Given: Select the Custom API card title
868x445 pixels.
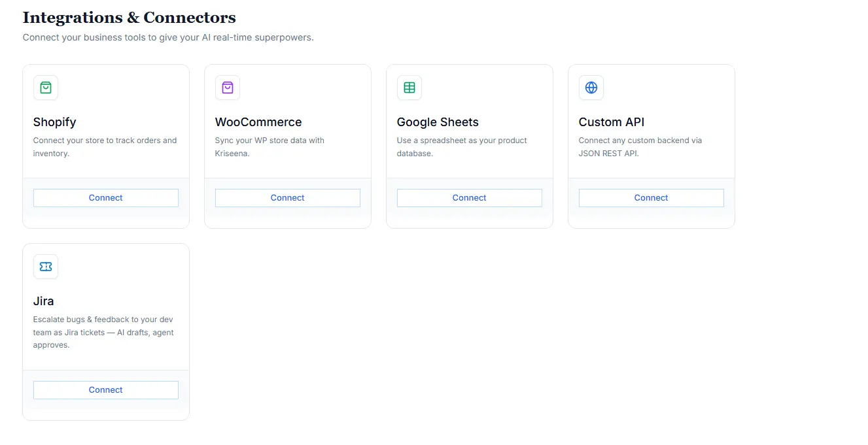Looking at the screenshot, I should pyautogui.click(x=612, y=122).
